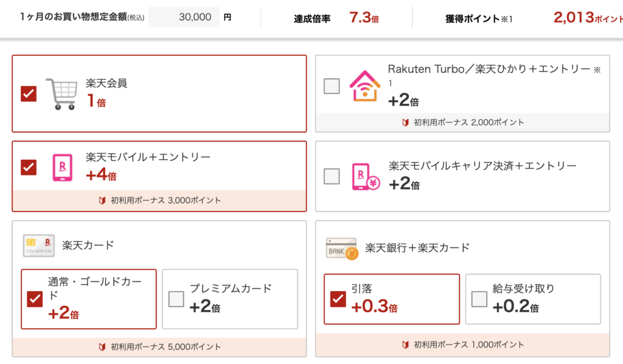Click the 獲得ポイント※1 label
The height and width of the screenshot is (364, 623).
[479, 19]
